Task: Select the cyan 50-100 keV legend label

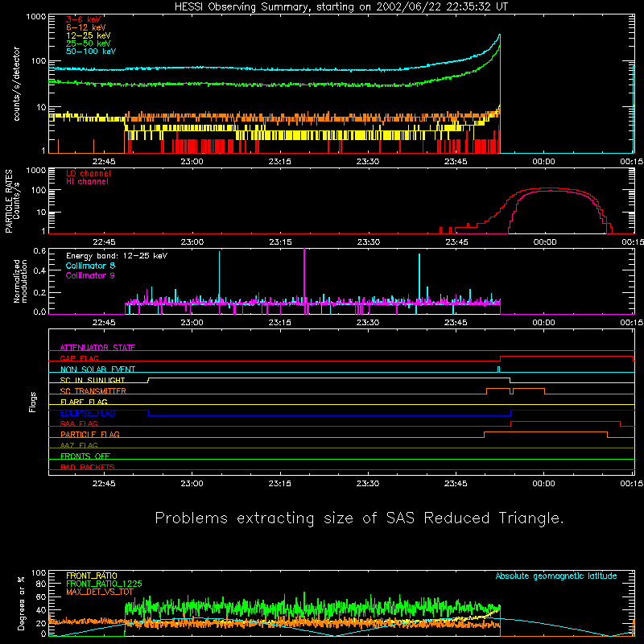Action: point(91,52)
